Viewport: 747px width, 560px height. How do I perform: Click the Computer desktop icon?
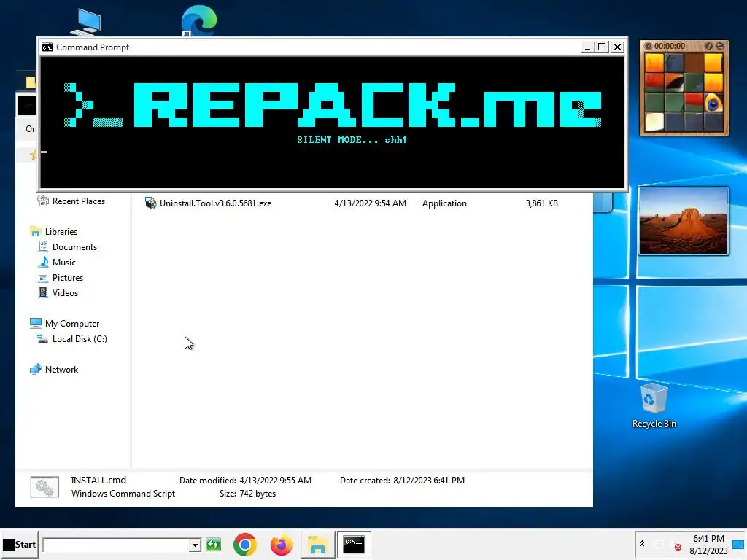86,22
